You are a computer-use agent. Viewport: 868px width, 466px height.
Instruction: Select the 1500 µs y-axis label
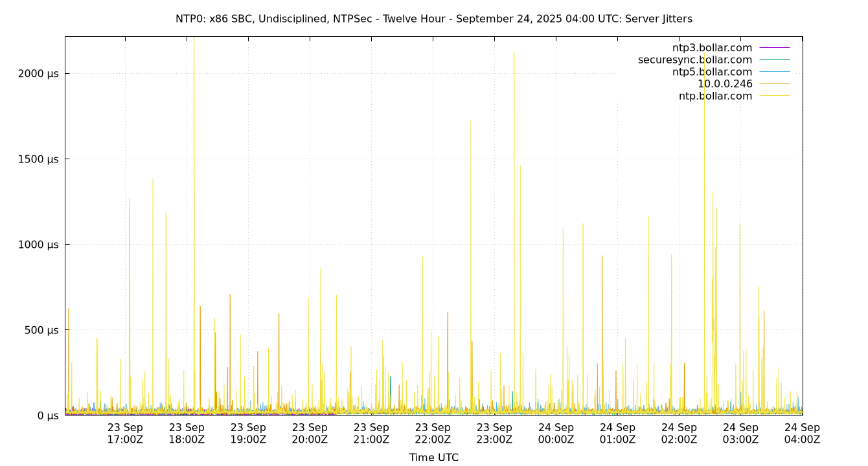38,159
